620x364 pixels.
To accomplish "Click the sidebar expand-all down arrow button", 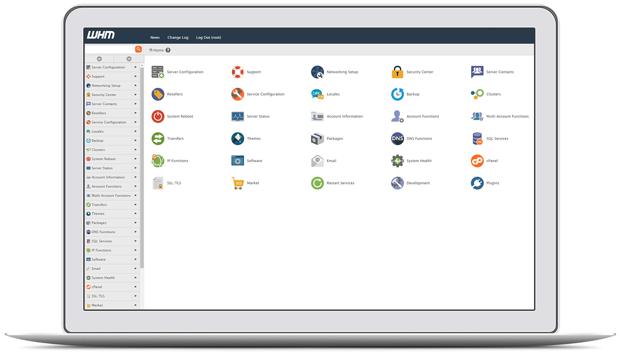I will (x=129, y=59).
